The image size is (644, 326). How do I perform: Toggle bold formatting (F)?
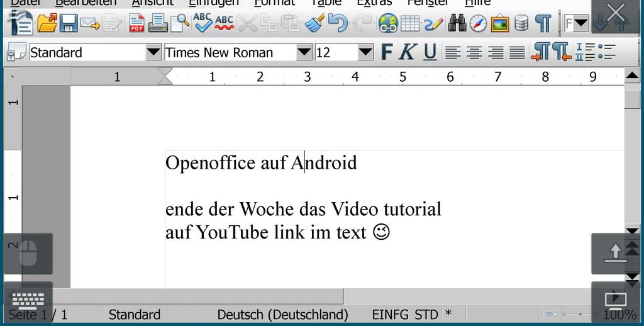tap(387, 52)
